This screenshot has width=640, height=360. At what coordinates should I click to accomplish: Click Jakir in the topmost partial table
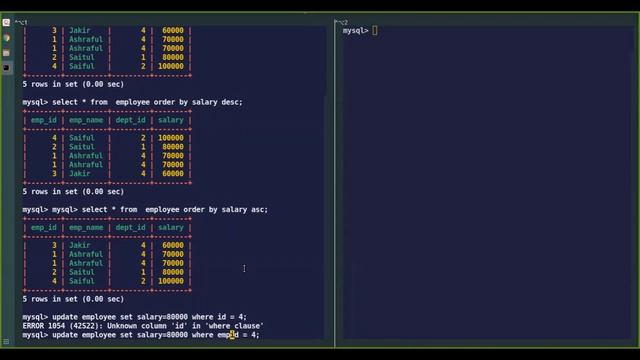(x=80, y=31)
